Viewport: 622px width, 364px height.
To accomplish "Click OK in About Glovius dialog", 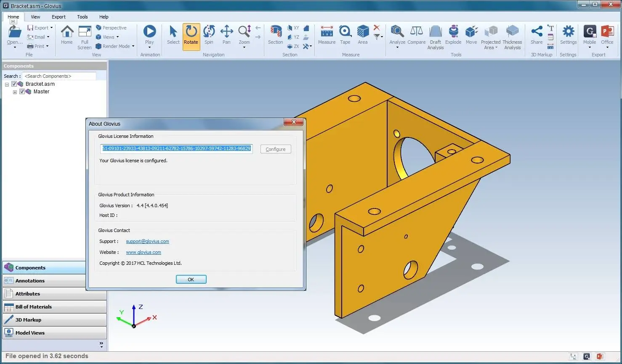I will 191,280.
